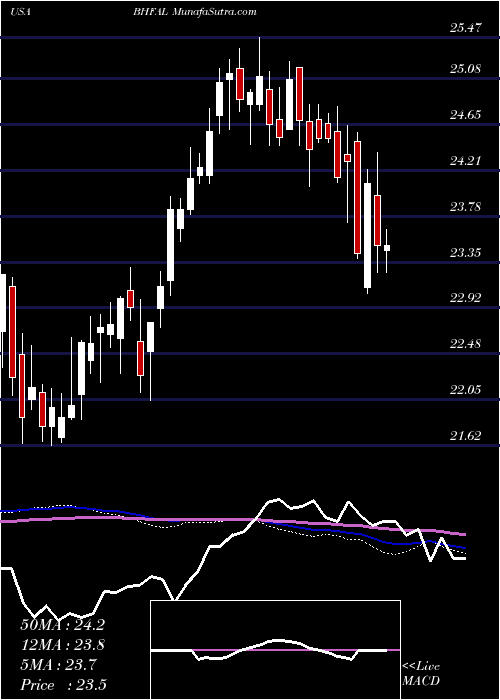
Task: Select the 23.78 price axis label
Action: point(466,207)
